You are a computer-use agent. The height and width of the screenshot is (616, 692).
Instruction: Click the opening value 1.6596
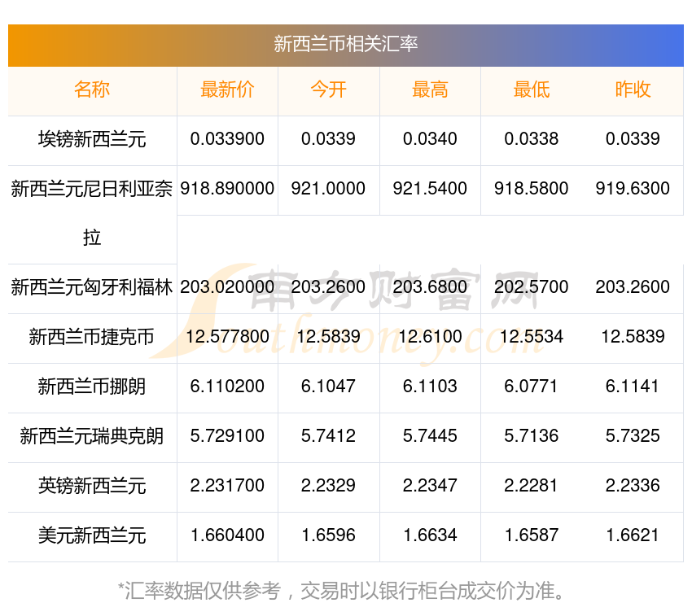[328, 535]
